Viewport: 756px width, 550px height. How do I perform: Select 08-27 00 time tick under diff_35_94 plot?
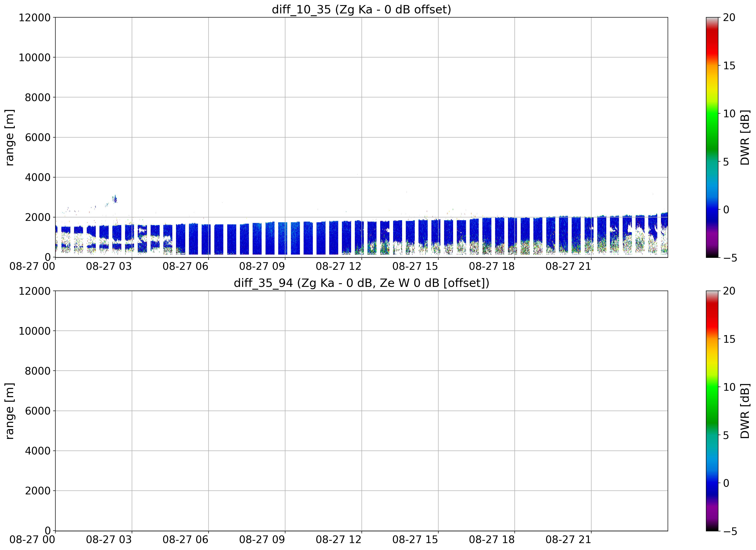[x=32, y=540]
